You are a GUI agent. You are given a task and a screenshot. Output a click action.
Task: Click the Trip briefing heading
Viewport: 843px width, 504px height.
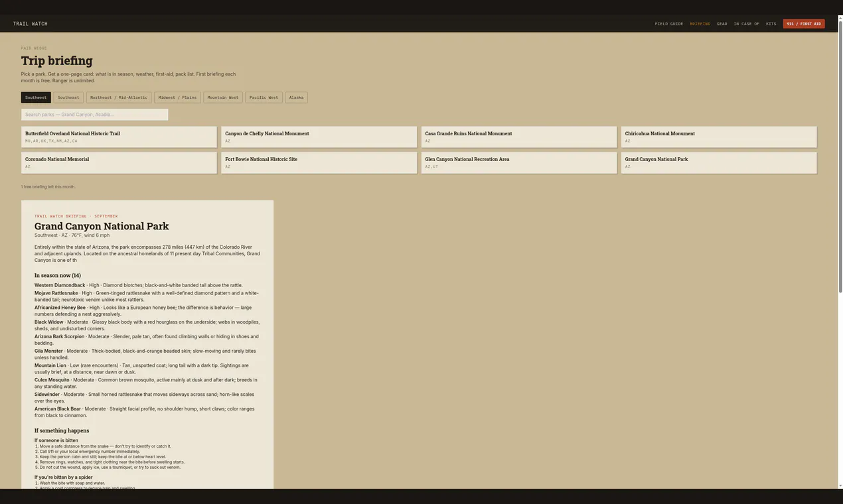(x=57, y=61)
